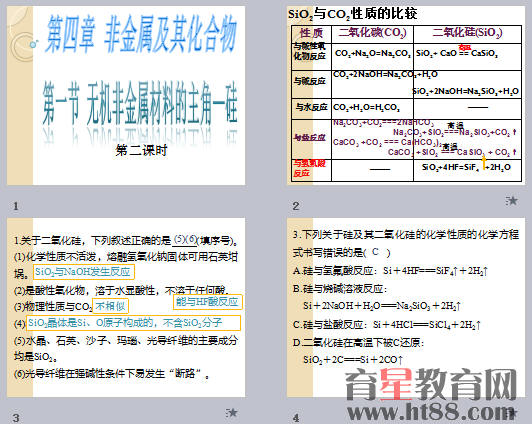The height and width of the screenshot is (424, 532).
Task: Select slide 4 with the chemical equations question
Action: click(x=406, y=307)
